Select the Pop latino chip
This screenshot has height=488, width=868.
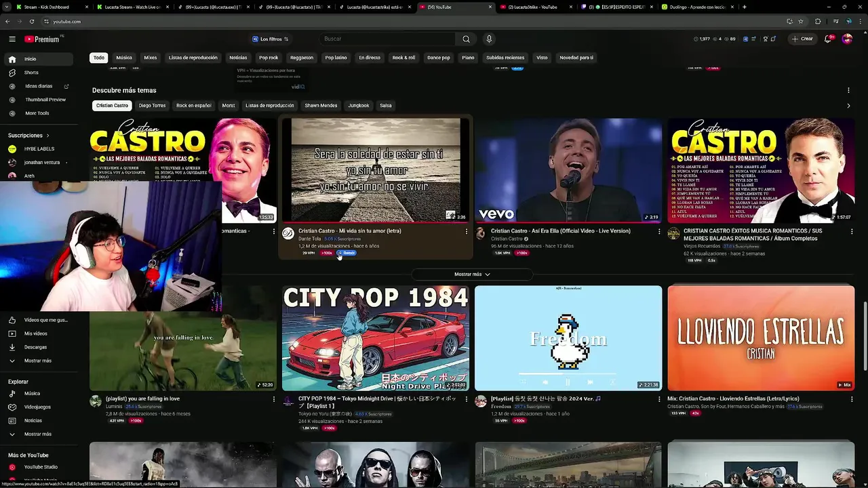pos(336,58)
